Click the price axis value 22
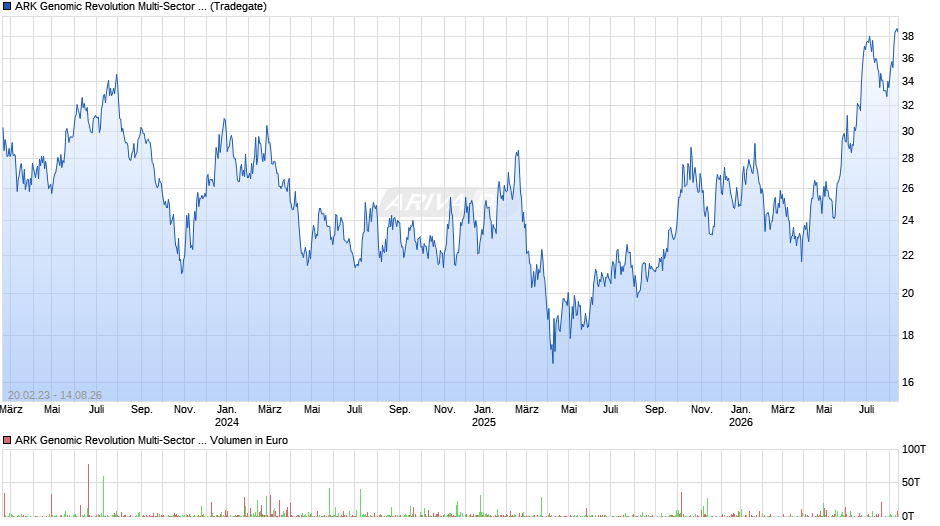This screenshot has height=526, width=940. (x=908, y=256)
